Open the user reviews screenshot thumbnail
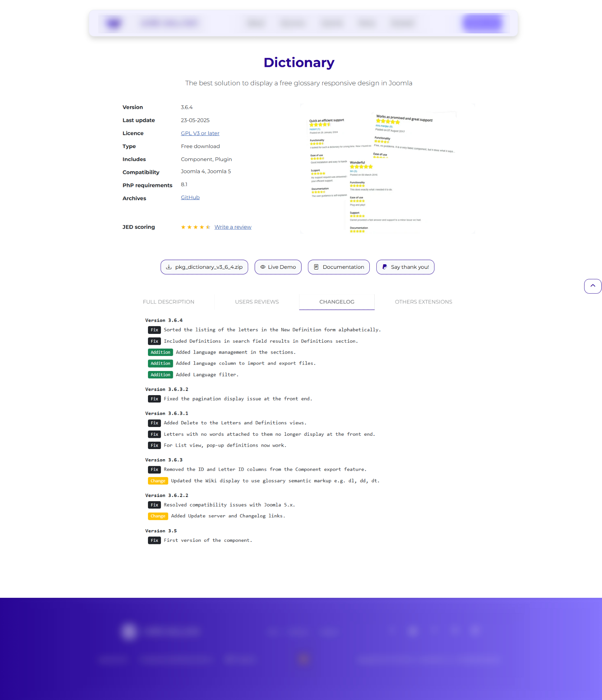602x700 pixels. click(x=387, y=169)
